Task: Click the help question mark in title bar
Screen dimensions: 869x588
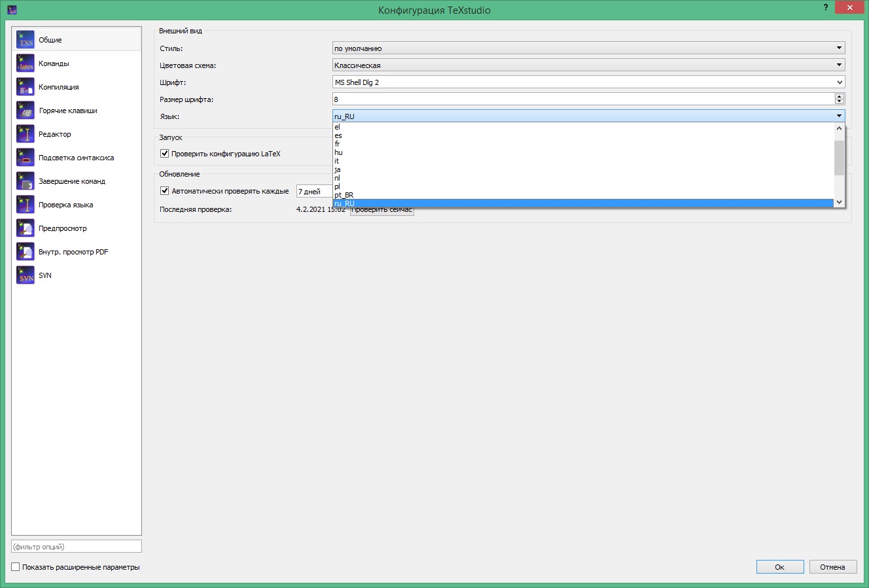Action: click(x=826, y=8)
